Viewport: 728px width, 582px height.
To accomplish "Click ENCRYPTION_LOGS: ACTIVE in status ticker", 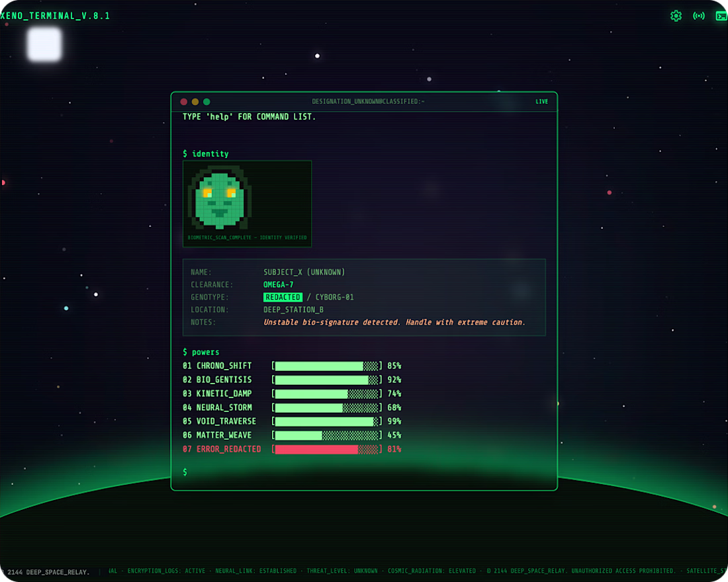I will (x=166, y=571).
